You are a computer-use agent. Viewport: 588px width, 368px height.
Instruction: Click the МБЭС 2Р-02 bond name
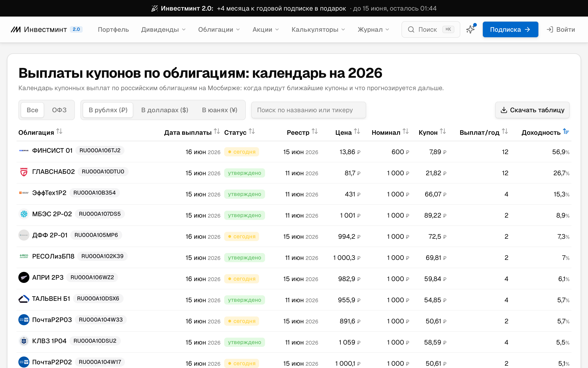[x=52, y=214]
